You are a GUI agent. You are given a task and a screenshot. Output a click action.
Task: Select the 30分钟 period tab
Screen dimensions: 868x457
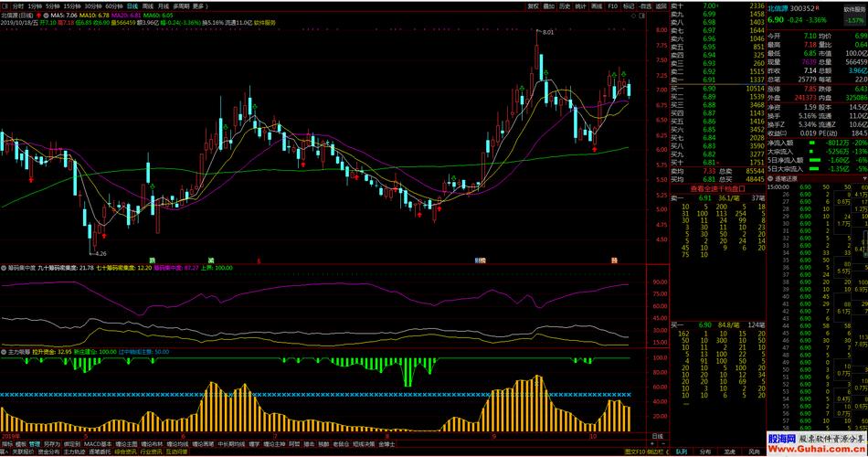point(93,6)
